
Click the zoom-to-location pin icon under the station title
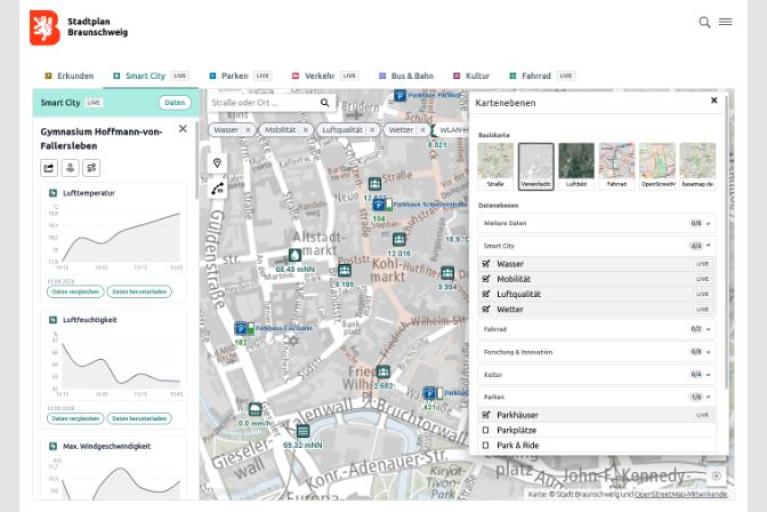point(70,168)
